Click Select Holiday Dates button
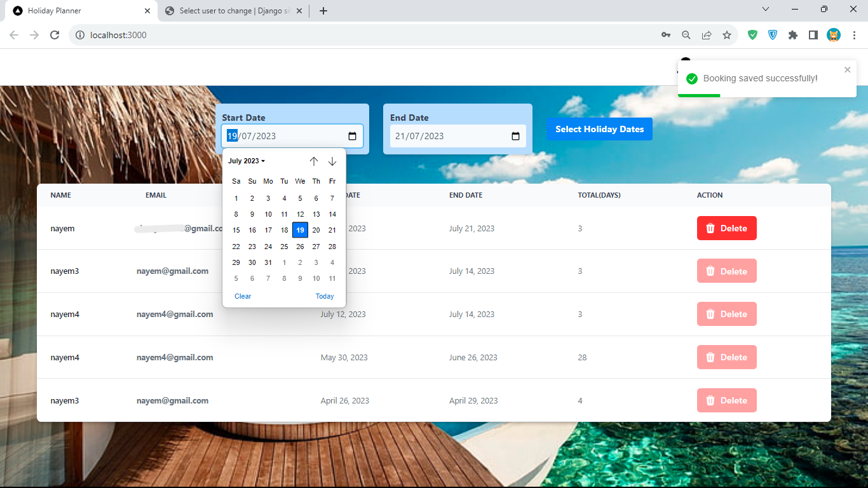Viewport: 868px width, 488px height. point(599,129)
